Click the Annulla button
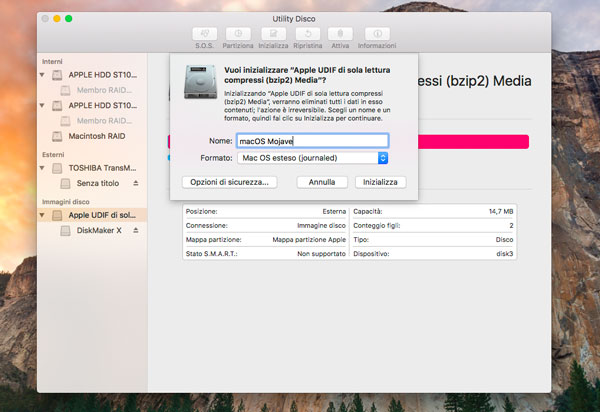 pyautogui.click(x=322, y=182)
